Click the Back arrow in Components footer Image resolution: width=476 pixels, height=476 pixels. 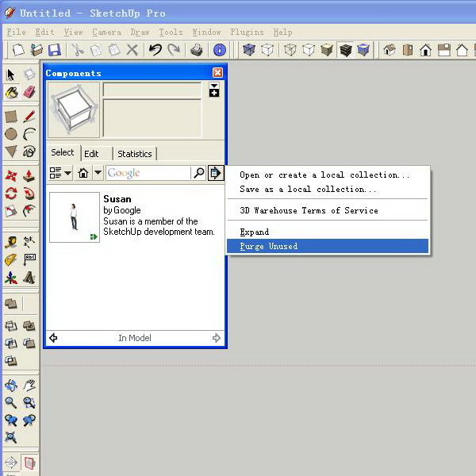point(53,338)
